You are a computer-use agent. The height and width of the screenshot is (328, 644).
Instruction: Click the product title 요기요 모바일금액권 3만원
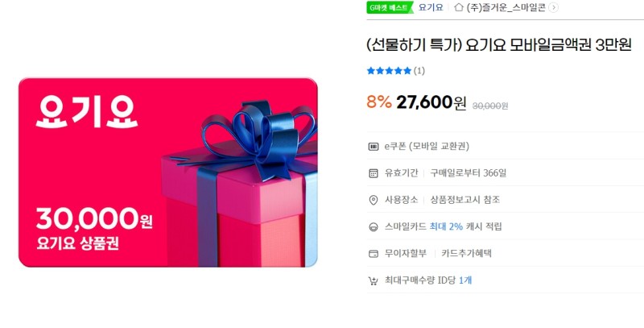[499, 44]
